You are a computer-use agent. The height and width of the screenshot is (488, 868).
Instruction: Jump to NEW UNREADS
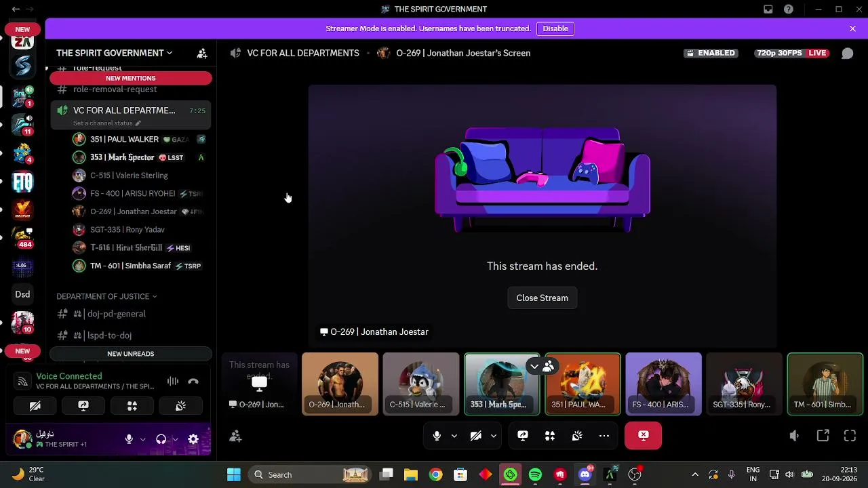pos(131,354)
